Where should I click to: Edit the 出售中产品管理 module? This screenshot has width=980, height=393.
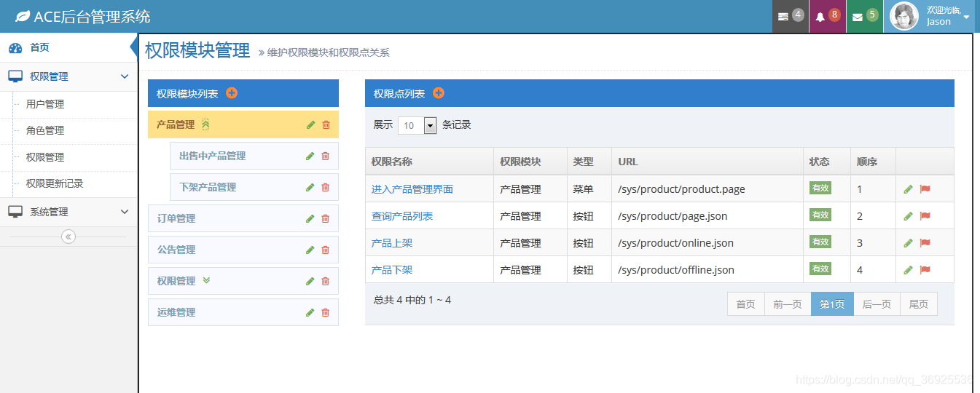(x=310, y=156)
